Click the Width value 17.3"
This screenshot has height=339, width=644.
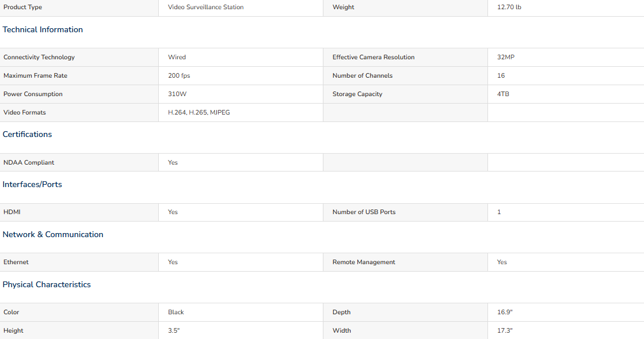(x=505, y=331)
